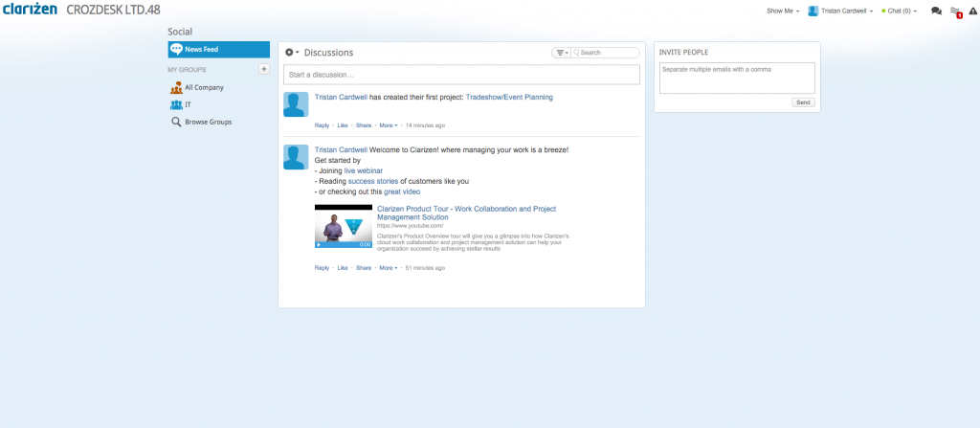Open the All Company group
Screen dimensions: 980x428
coord(204,87)
